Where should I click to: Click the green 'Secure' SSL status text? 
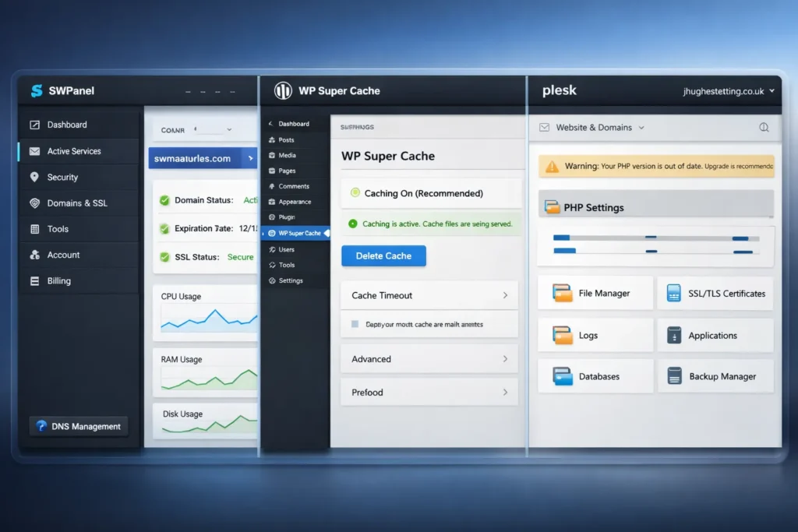240,257
